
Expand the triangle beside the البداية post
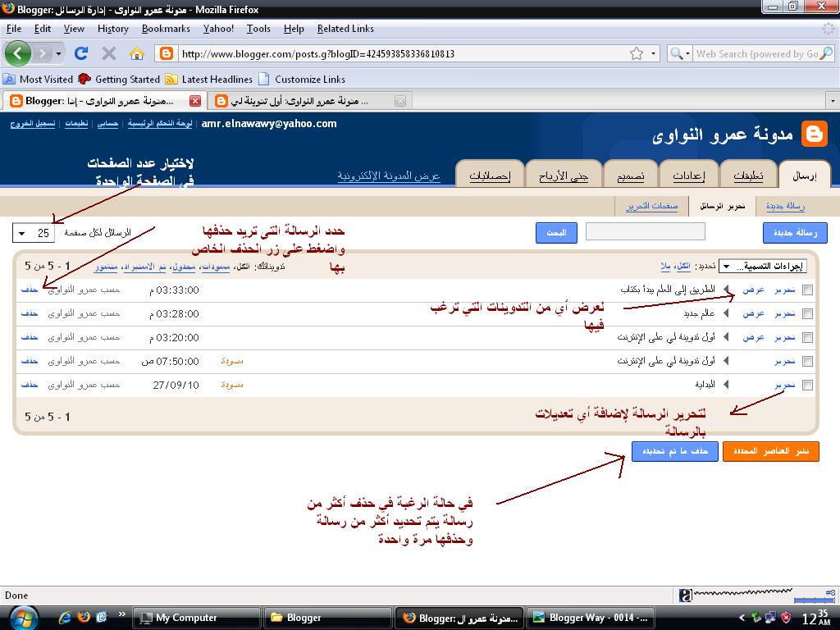click(x=727, y=385)
